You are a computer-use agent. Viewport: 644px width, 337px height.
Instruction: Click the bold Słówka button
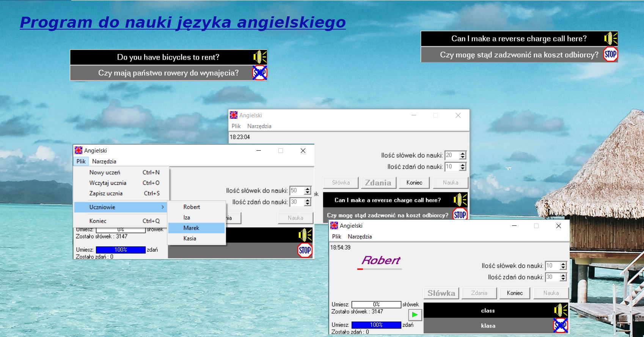[x=441, y=293]
